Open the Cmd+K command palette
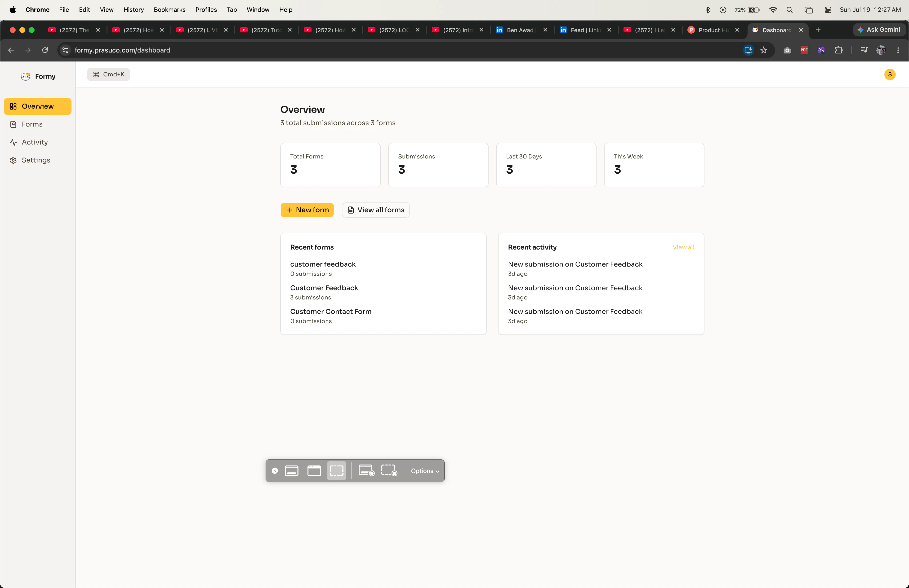 click(108, 75)
